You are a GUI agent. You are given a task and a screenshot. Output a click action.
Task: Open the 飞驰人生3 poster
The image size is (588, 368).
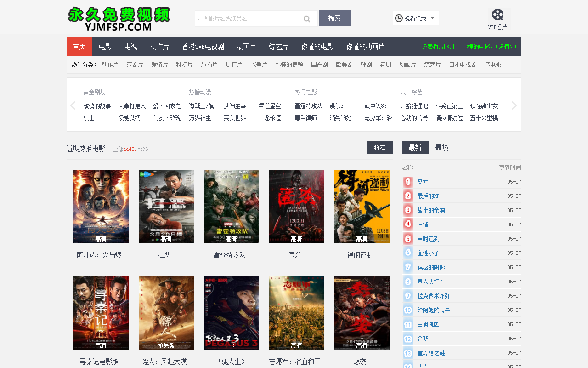tap(232, 313)
